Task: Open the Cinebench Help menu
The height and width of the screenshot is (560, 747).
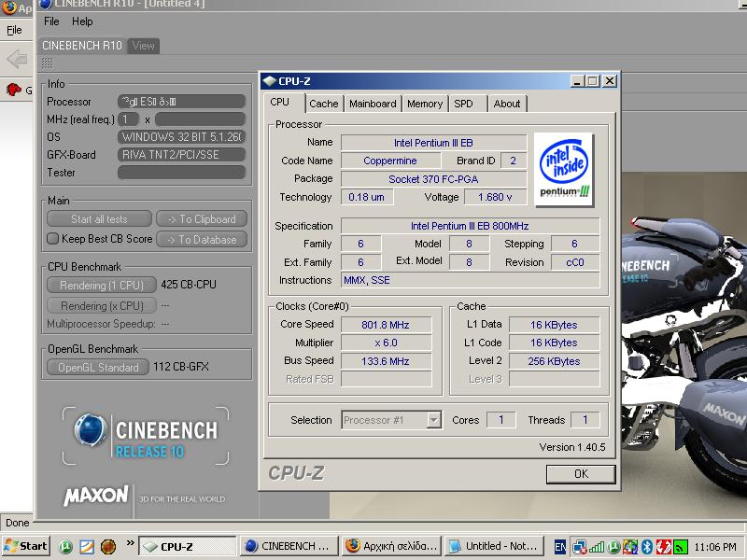Action: point(82,21)
